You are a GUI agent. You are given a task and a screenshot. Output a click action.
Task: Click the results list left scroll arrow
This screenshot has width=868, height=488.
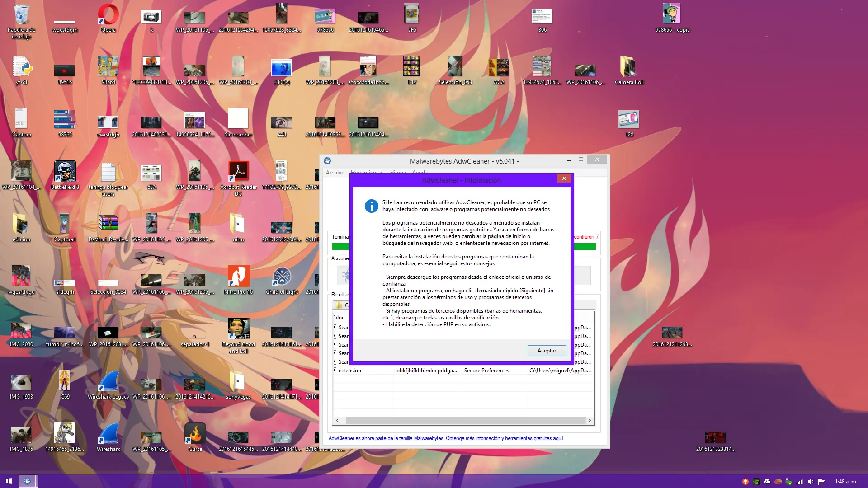click(x=337, y=420)
